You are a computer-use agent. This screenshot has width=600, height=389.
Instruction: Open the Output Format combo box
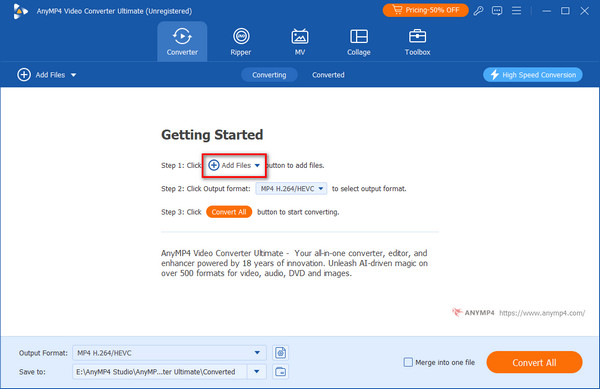[x=169, y=353]
